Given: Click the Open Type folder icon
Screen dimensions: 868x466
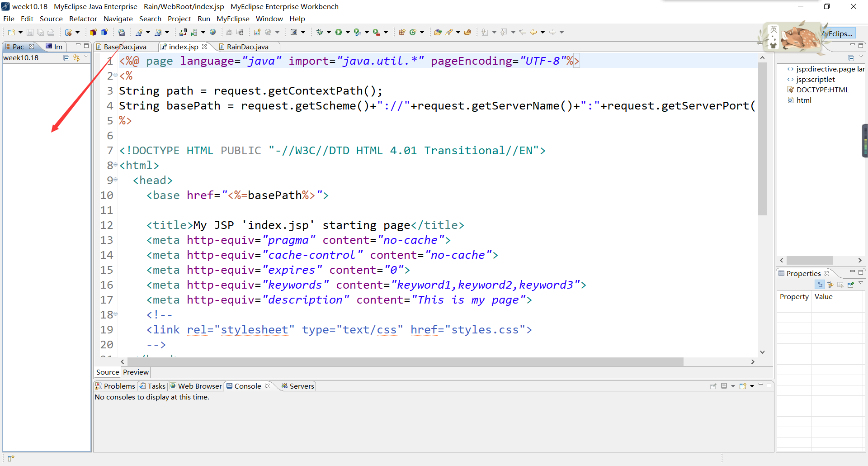Looking at the screenshot, I should tap(438, 32).
